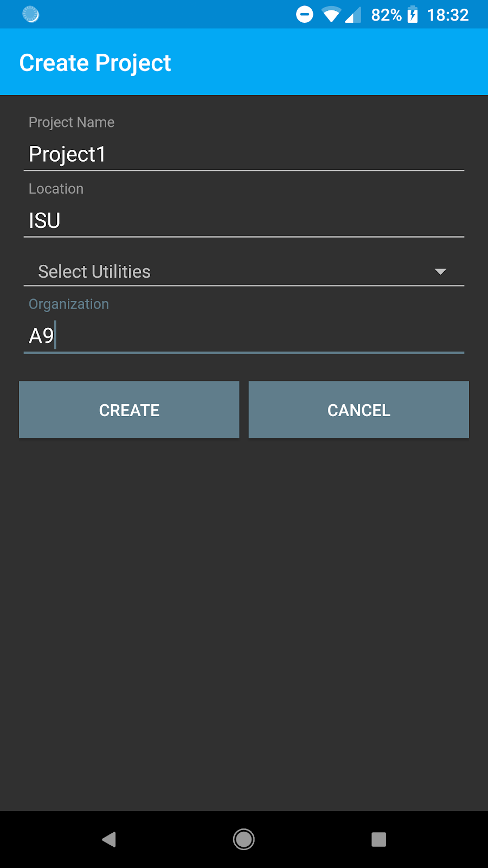Tap the loading spinner notification icon
Screen dimensions: 488x868
click(x=30, y=14)
